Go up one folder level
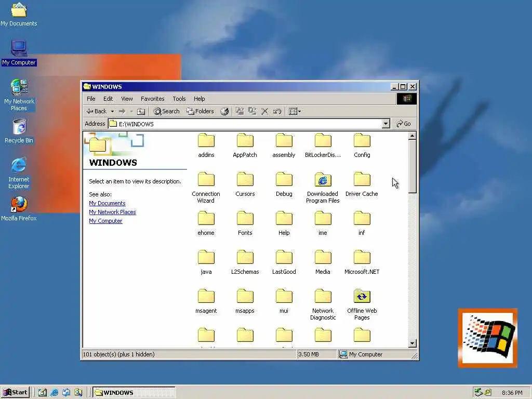 click(x=141, y=111)
